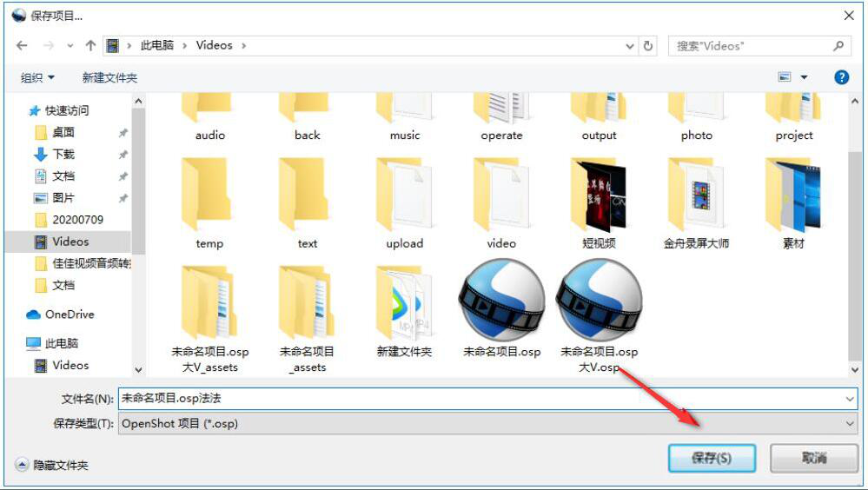Select the 未命名项目_assets folder
Image resolution: width=868 pixels, height=490 pixels.
308,320
